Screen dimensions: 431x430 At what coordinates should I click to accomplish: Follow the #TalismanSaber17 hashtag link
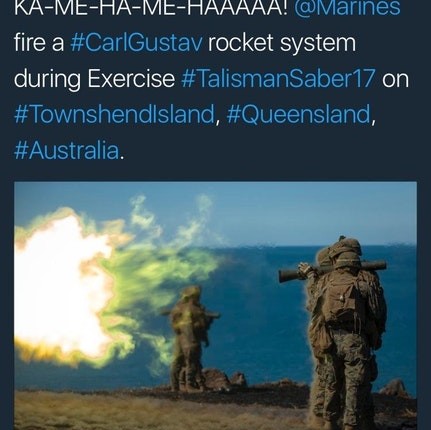point(278,79)
